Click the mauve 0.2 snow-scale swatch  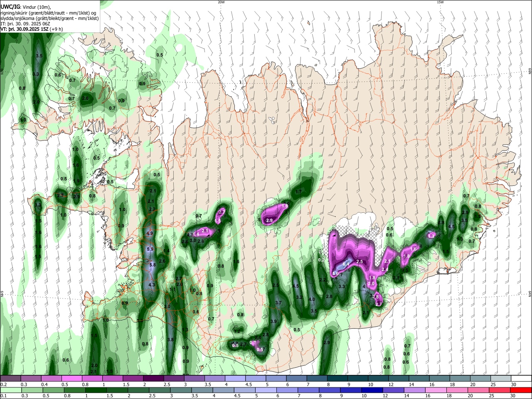click(x=10, y=379)
